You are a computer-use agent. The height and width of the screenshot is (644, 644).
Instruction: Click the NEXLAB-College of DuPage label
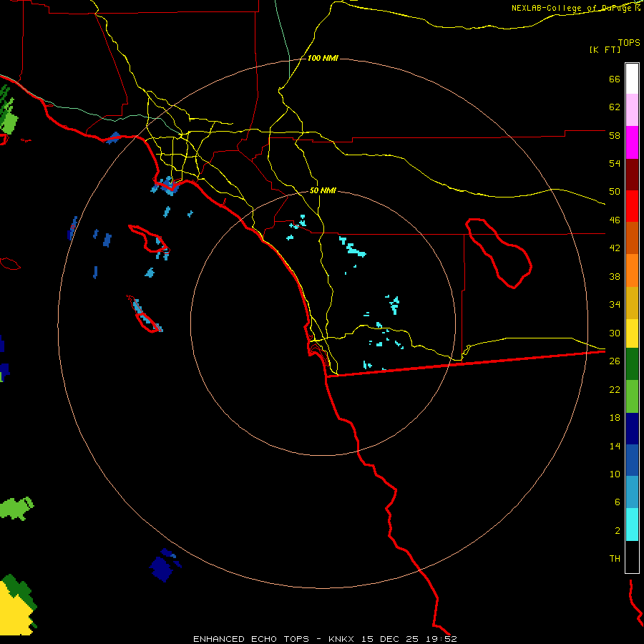[571, 8]
